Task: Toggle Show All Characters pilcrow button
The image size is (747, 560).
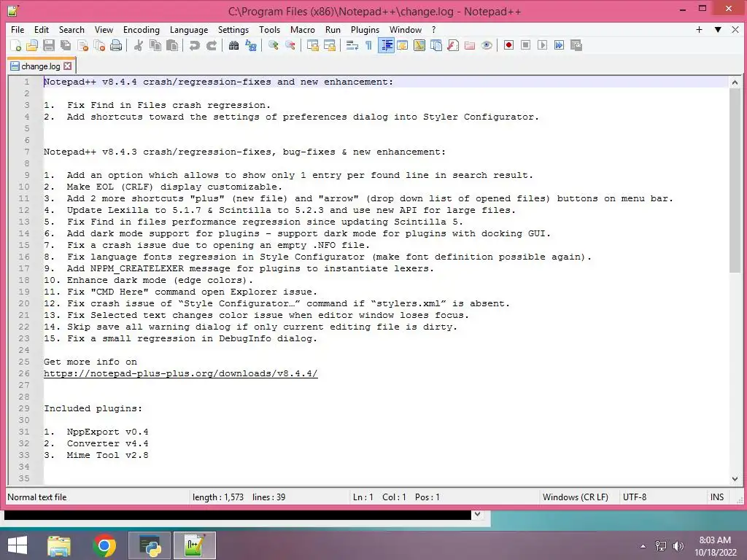Action: [368, 45]
